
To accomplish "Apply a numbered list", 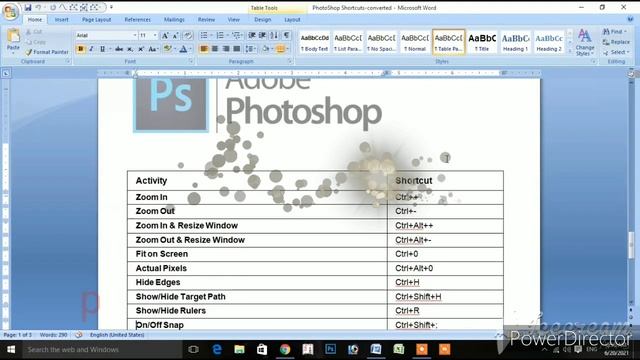I will pos(221,36).
